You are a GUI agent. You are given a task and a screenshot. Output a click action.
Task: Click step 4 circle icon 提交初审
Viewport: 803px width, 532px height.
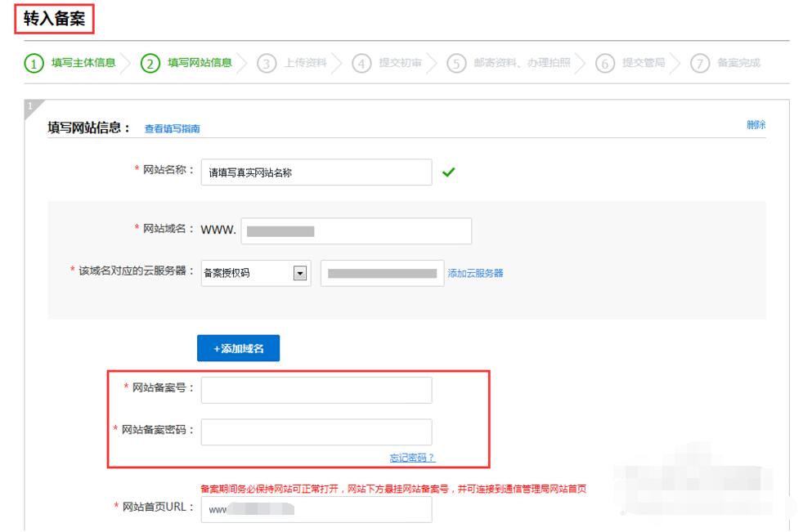[x=361, y=64]
